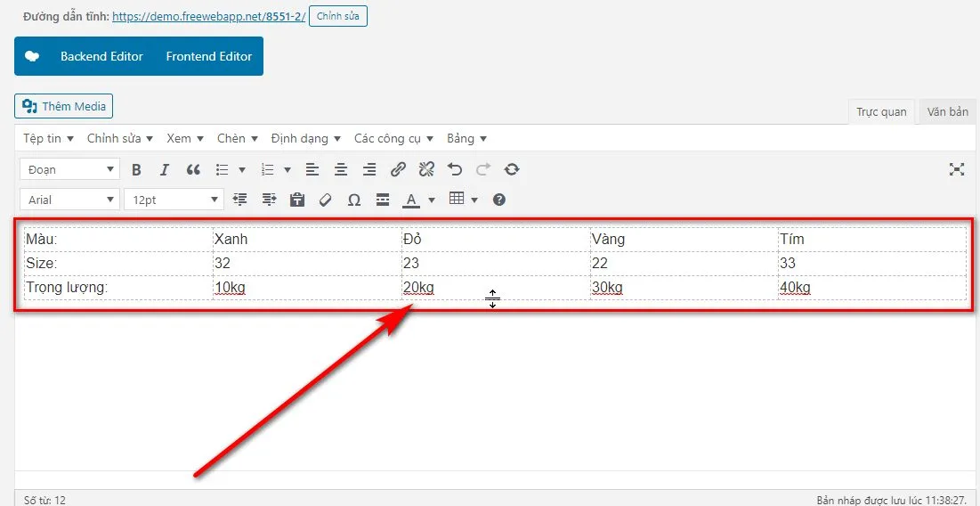Click the Frontend Editor button

(209, 56)
